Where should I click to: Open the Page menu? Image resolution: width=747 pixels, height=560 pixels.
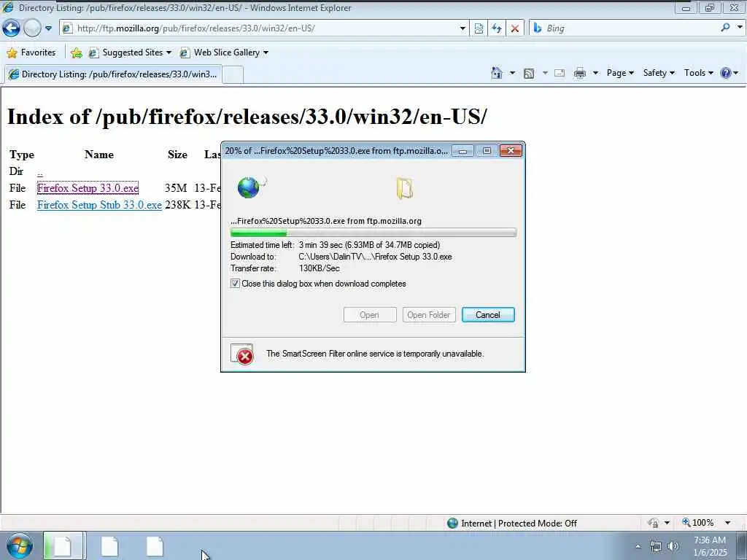(x=620, y=73)
